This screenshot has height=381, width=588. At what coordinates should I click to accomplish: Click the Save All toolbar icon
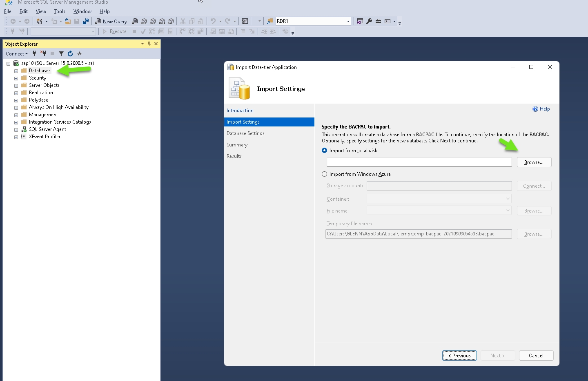tap(86, 21)
